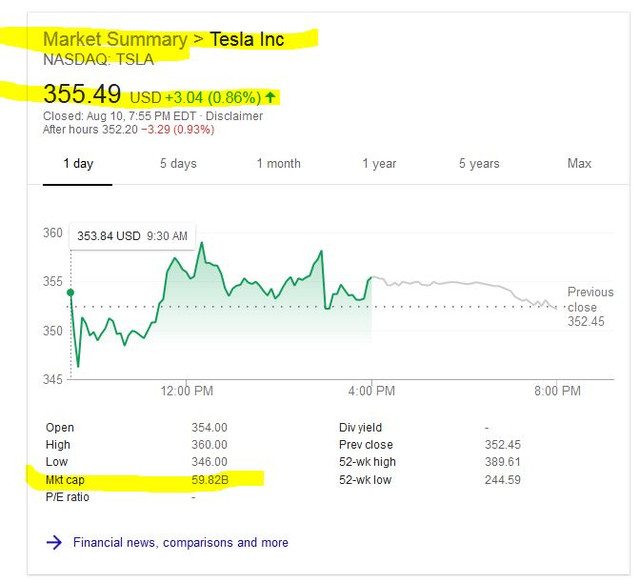Open the Market Summary breadcrumb
This screenshot has width=640, height=585.
[x=115, y=40]
